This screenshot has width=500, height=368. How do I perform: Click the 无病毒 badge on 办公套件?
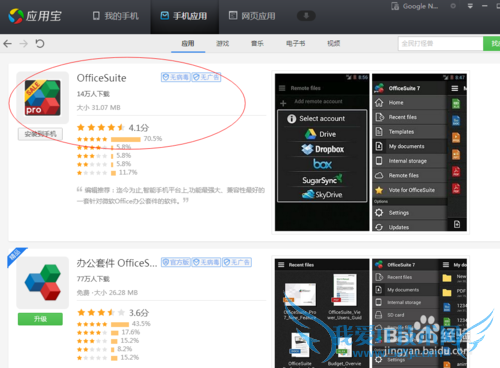point(206,262)
